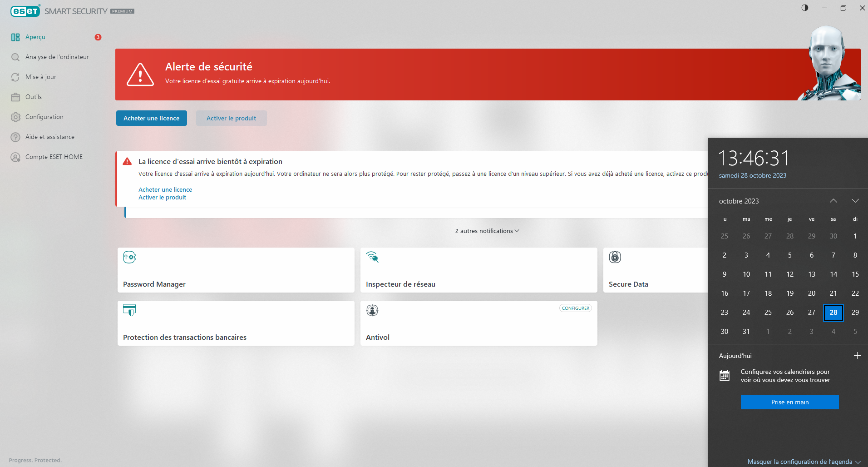
Task: Click the Activer le produit button
Action: (232, 118)
